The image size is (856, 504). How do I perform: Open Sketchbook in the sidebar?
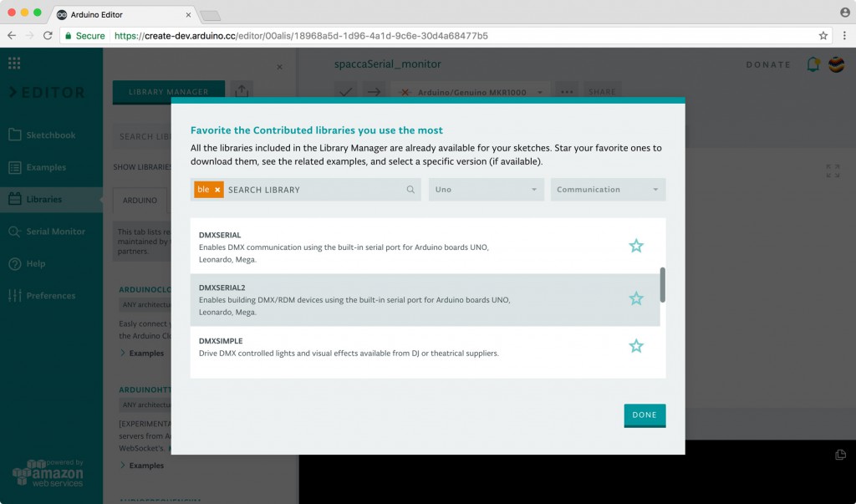pyautogui.click(x=50, y=135)
